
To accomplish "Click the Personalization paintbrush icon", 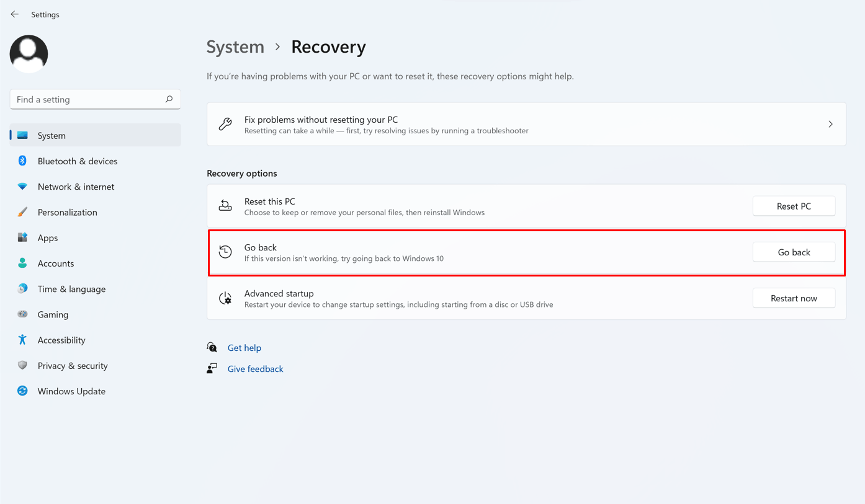I will click(x=22, y=212).
